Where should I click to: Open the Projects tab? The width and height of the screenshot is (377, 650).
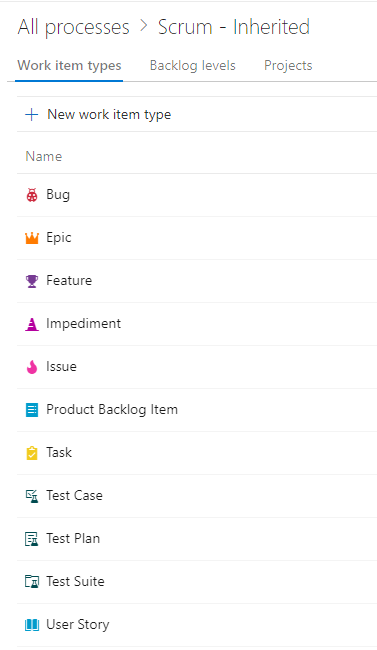tap(288, 65)
